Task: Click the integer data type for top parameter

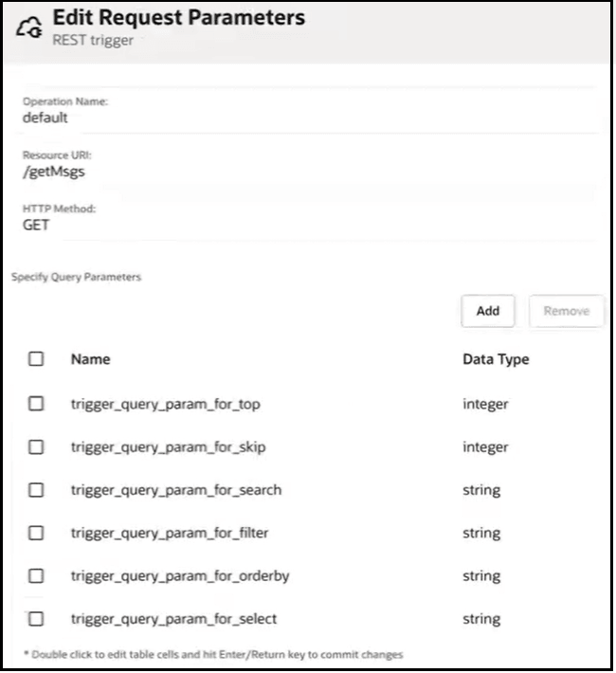Action: point(485,405)
